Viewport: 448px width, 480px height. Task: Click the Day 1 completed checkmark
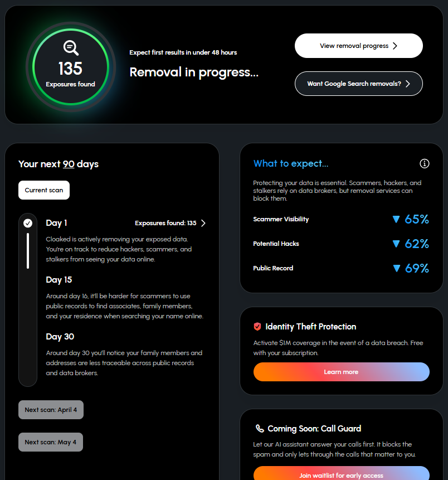28,223
